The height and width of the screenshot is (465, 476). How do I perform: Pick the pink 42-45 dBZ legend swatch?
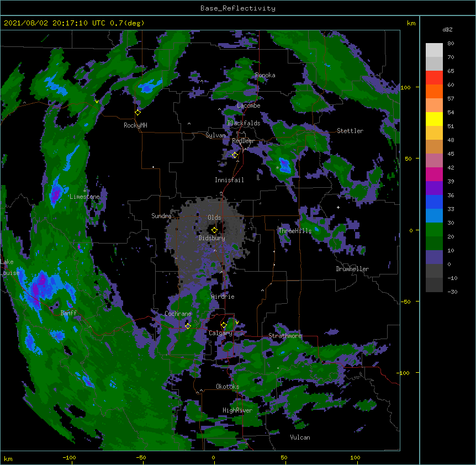(x=434, y=161)
